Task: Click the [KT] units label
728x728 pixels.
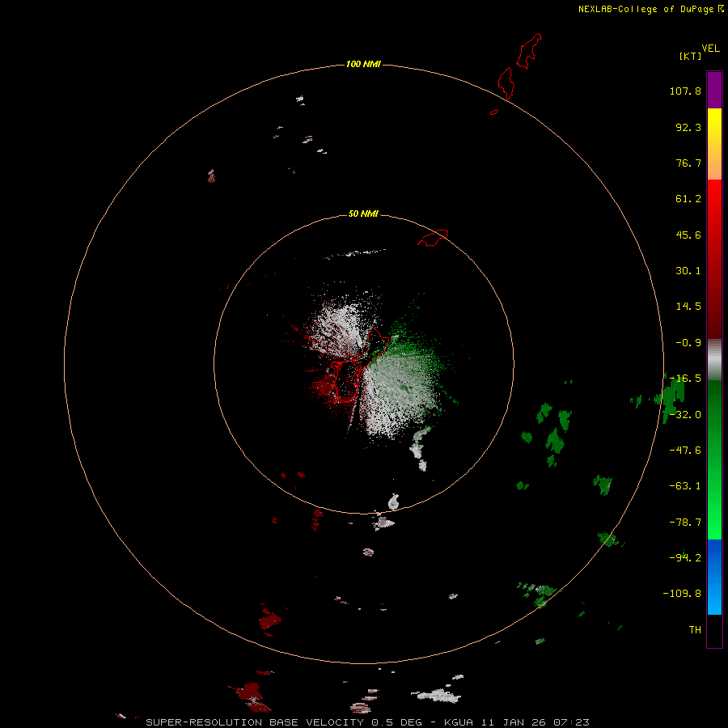Action: click(690, 56)
